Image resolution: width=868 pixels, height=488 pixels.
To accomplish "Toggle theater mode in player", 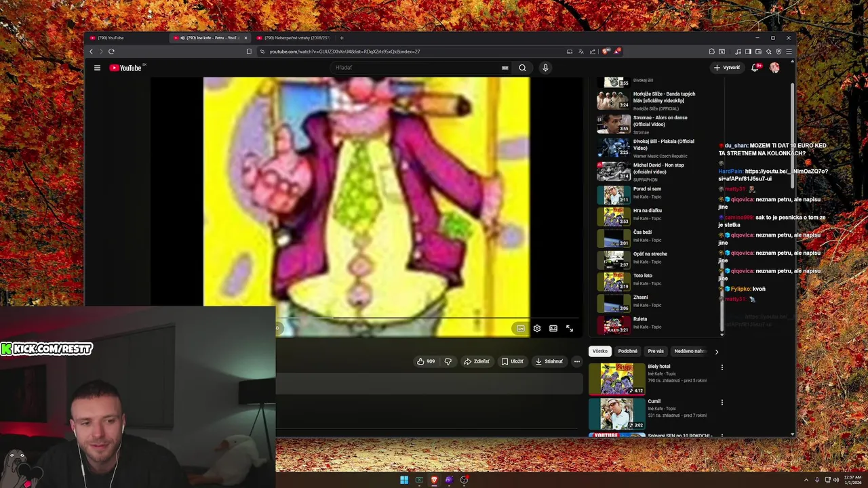I will click(x=553, y=329).
